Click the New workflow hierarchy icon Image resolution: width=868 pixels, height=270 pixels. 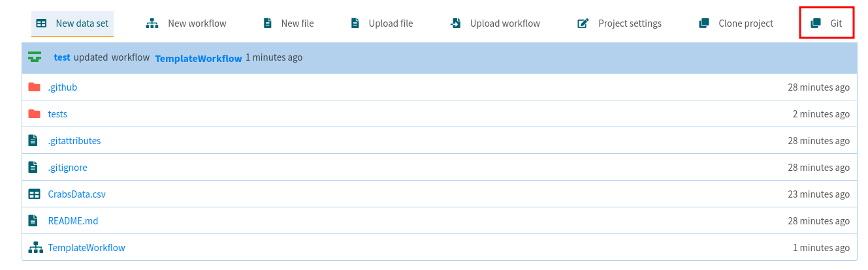click(152, 23)
